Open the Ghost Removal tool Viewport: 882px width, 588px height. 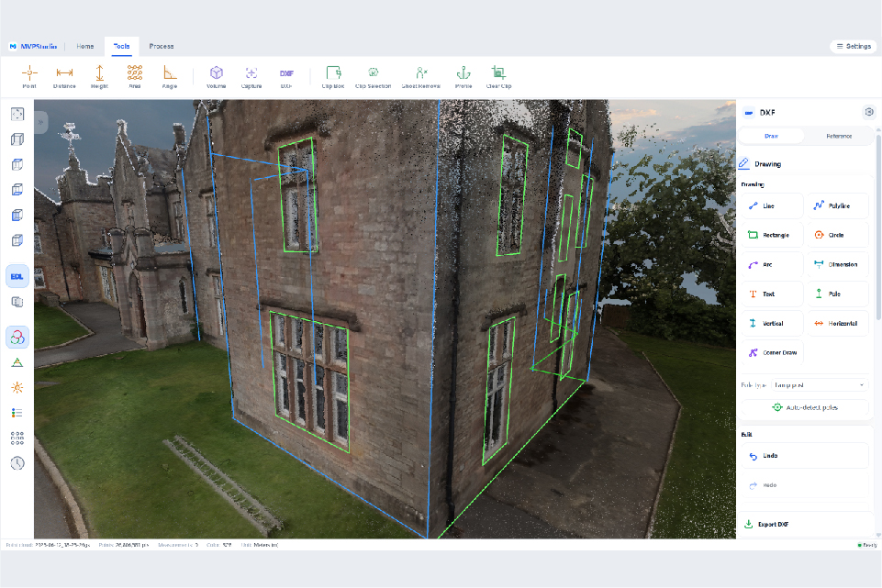point(420,77)
